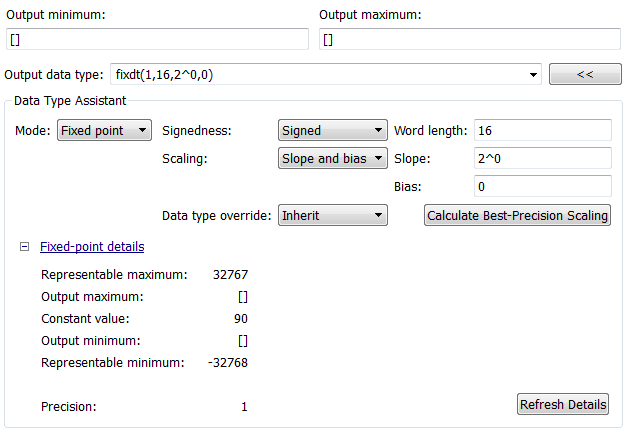Open the Mode dropdown showing Fixed point

click(x=104, y=130)
